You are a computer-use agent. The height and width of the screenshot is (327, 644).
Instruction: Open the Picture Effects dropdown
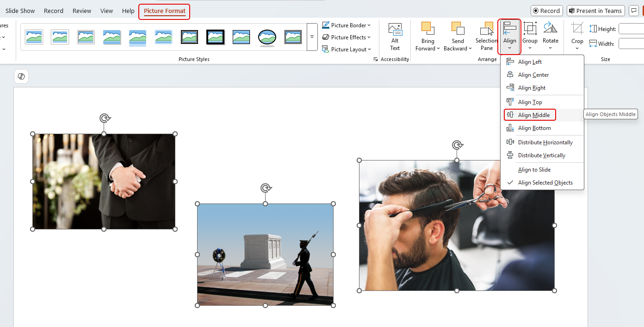(x=347, y=37)
